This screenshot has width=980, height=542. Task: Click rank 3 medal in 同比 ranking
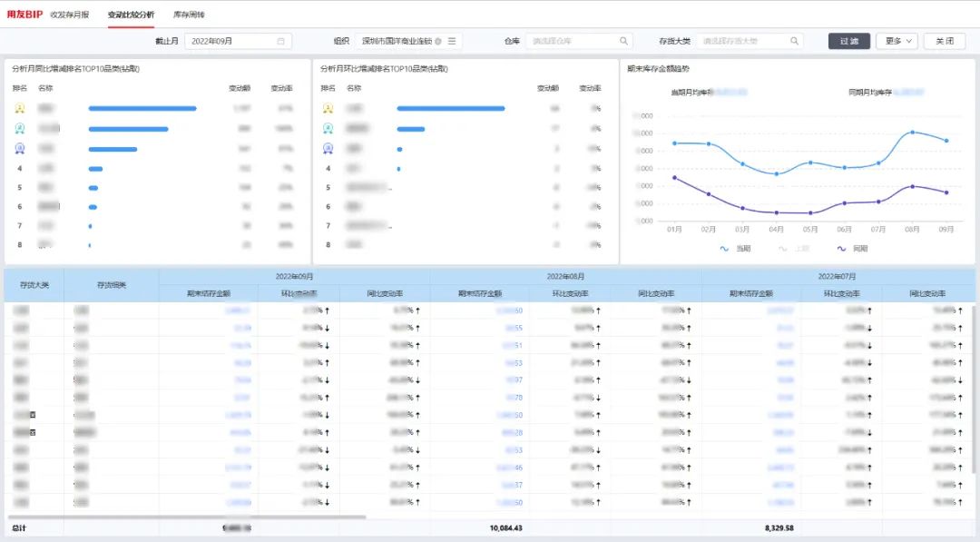(20, 149)
